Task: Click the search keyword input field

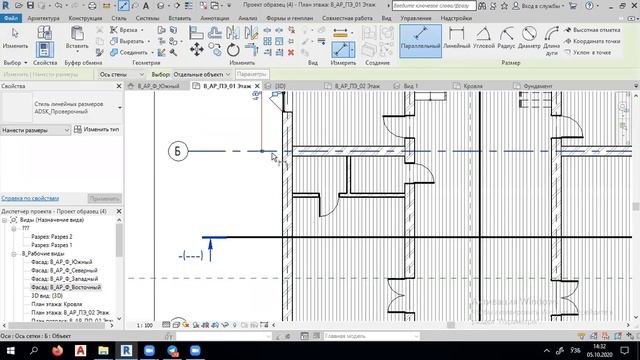Action: pyautogui.click(x=434, y=6)
